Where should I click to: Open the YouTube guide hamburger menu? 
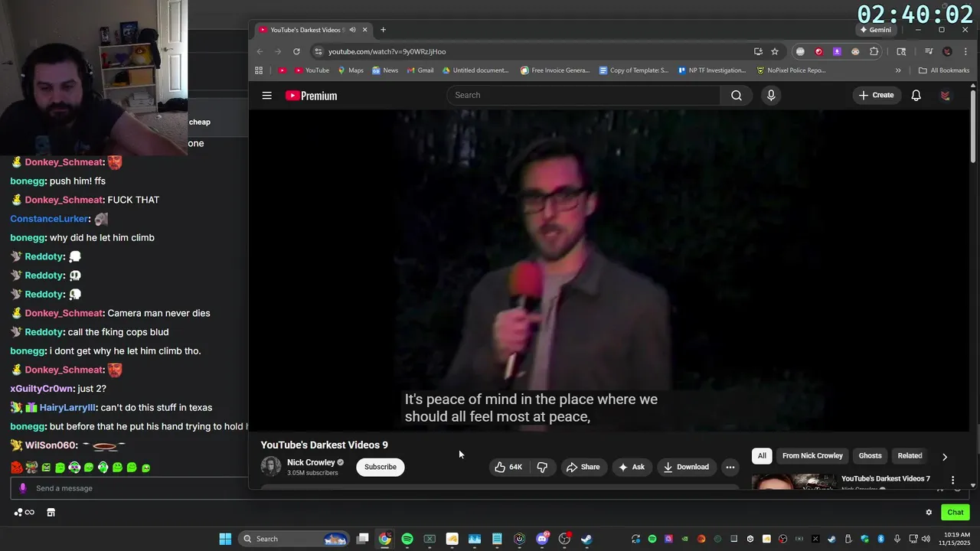[266, 96]
